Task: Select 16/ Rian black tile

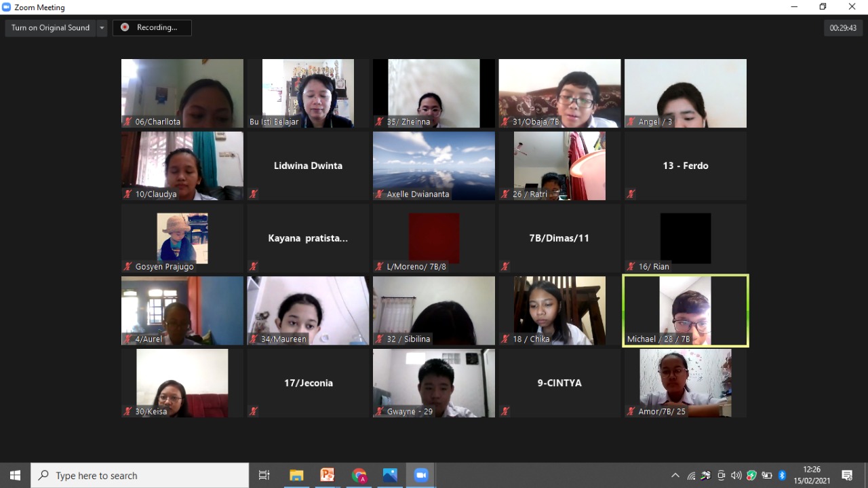Action: [x=686, y=238]
